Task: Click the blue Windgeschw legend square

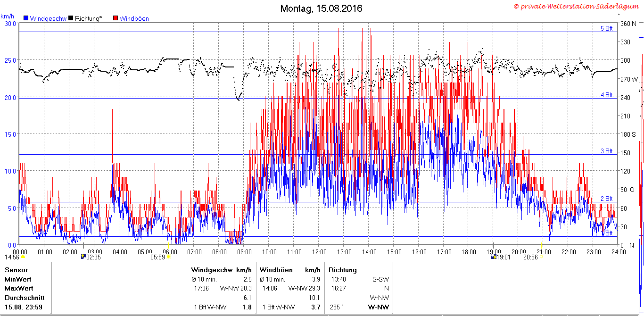Action: [26, 18]
